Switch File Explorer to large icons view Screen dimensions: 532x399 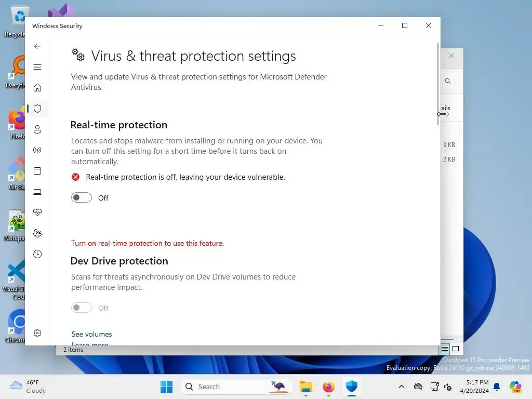coord(456,349)
